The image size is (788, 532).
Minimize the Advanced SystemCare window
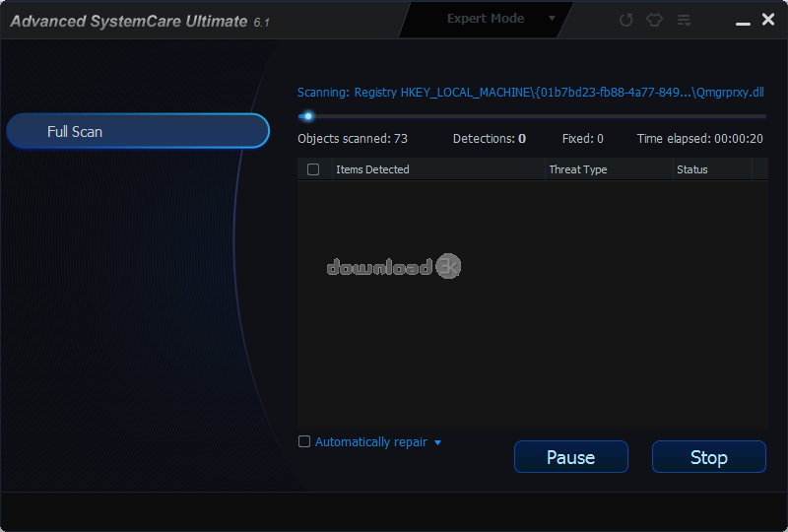[743, 24]
